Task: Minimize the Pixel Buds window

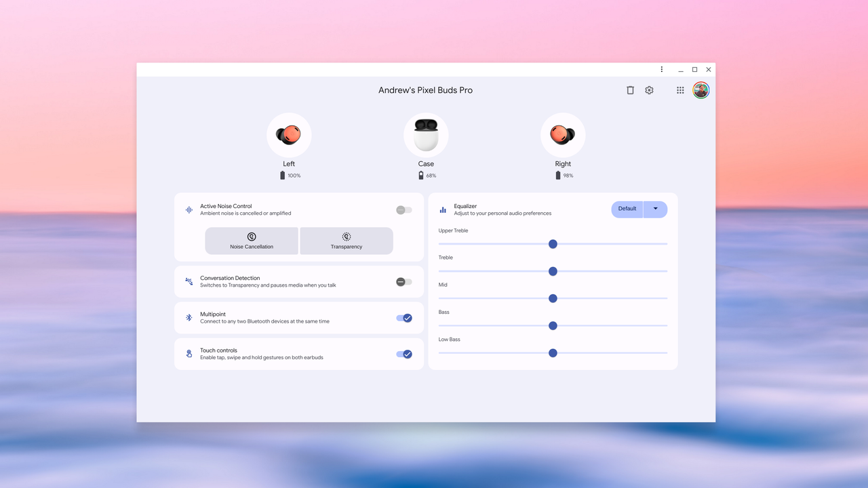Action: pos(681,70)
